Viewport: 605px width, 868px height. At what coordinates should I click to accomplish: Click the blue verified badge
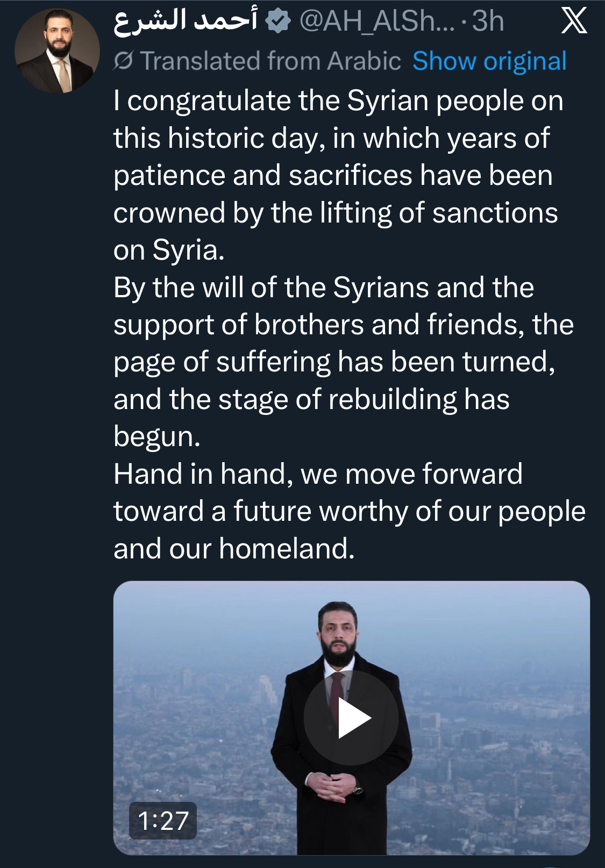click(x=278, y=21)
